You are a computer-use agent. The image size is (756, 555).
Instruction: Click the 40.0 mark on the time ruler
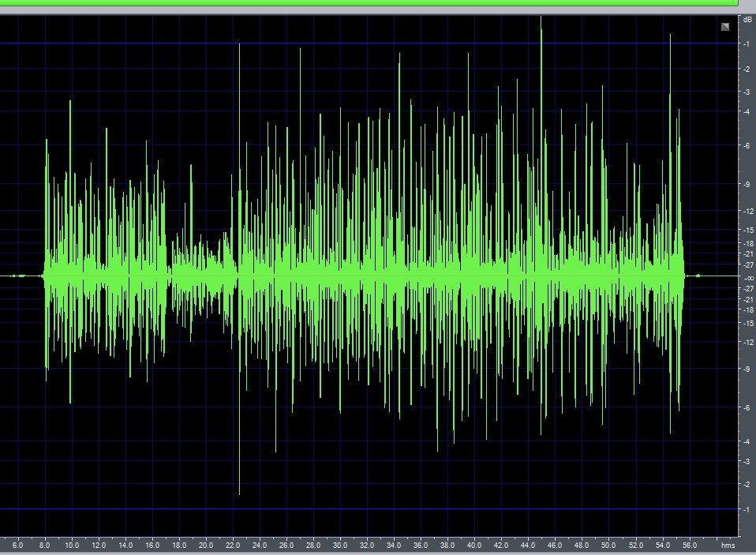tap(474, 546)
